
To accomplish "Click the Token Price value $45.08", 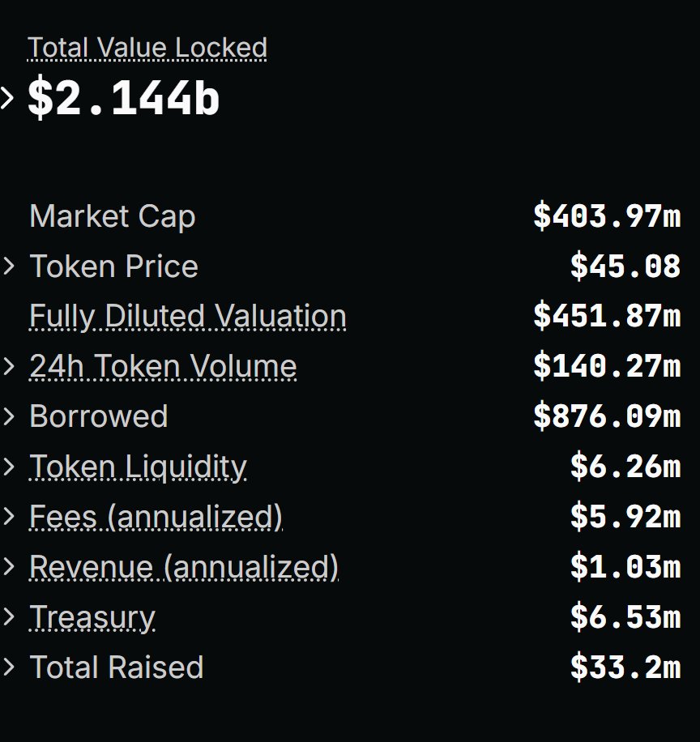I will (x=625, y=266).
